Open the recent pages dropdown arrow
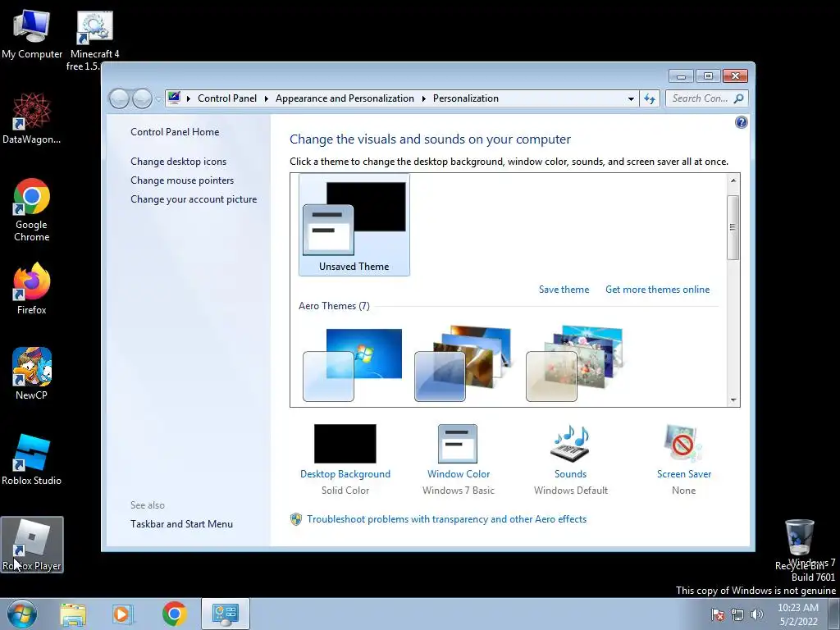 pos(158,99)
